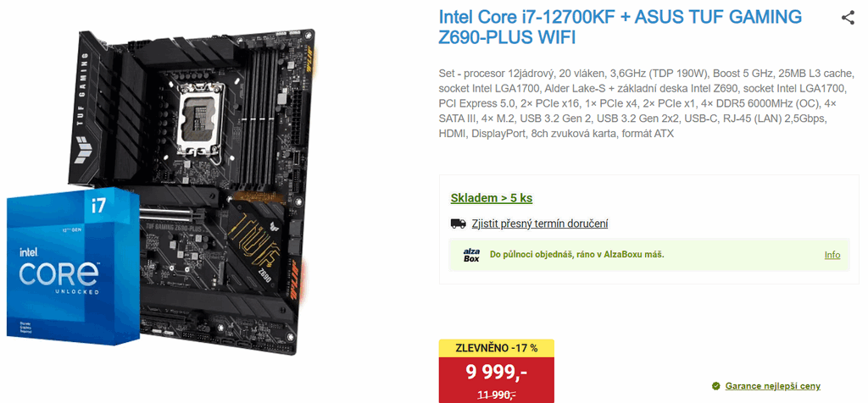
Task: Click the AlzaBox logo icon
Action: [471, 255]
